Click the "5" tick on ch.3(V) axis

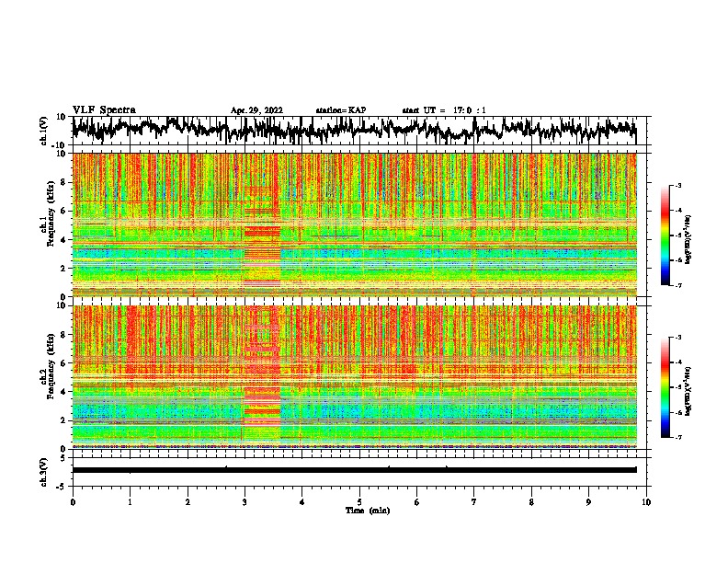[63, 458]
